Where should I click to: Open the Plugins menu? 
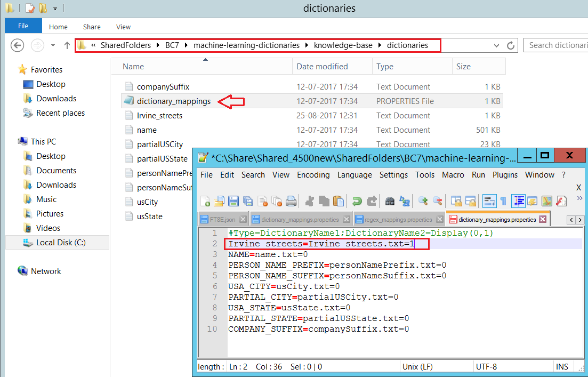[x=505, y=175]
